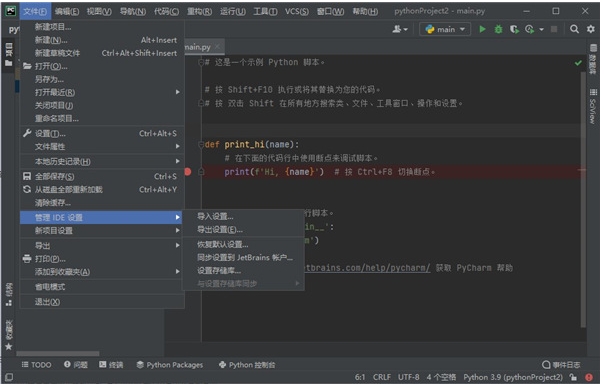The width and height of the screenshot is (604, 384).
Task: Click the red error notification icon in status bar
Action: 589,377
